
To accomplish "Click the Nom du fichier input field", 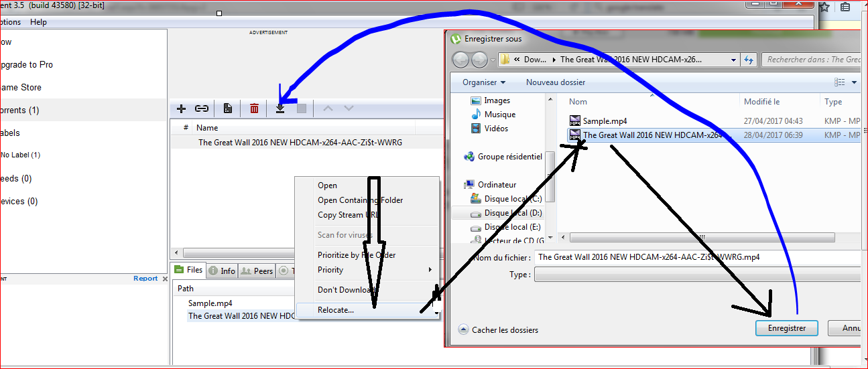I will point(697,256).
